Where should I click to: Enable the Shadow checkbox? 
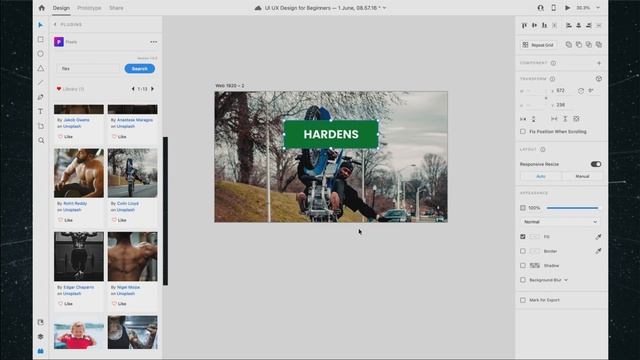pos(523,266)
